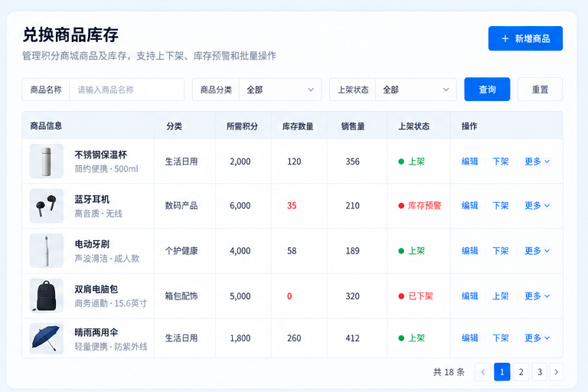Open the 不锈钢保温杯 product thumbnail

[47, 161]
